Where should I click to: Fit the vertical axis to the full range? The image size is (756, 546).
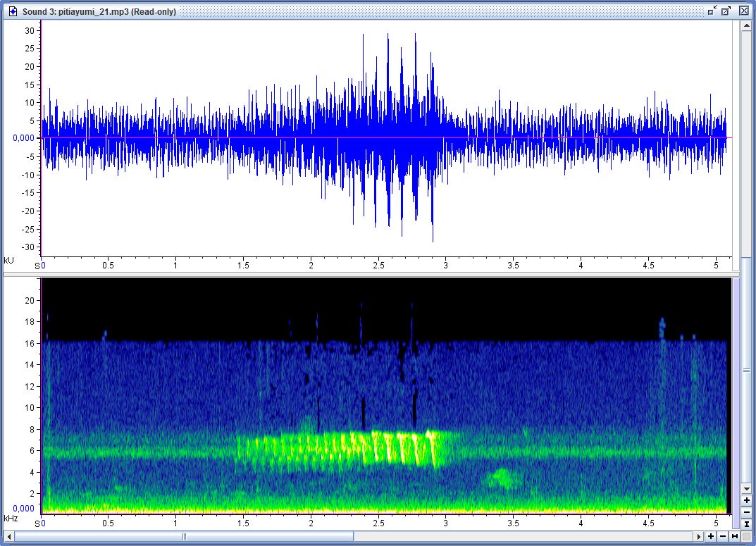coord(746,524)
